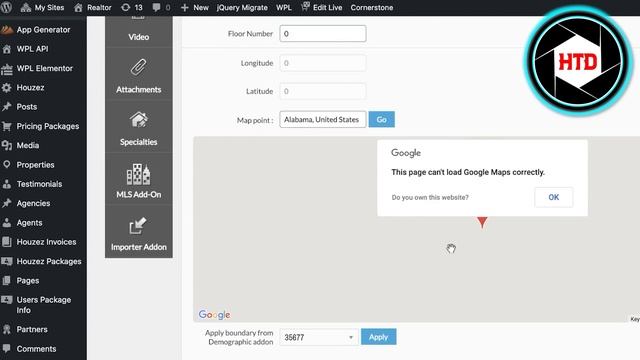Go to Posts in sidebar
This screenshot has width=640, height=360.
(43, 107)
